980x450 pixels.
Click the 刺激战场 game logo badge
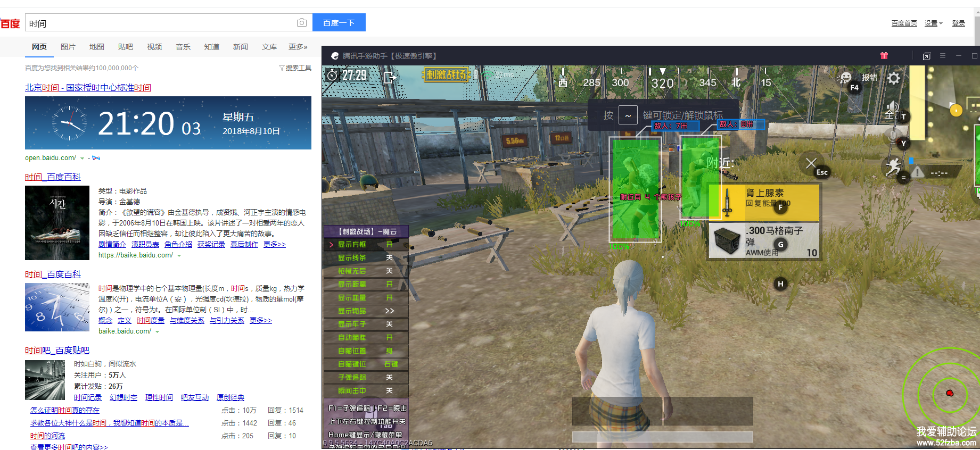tap(445, 74)
